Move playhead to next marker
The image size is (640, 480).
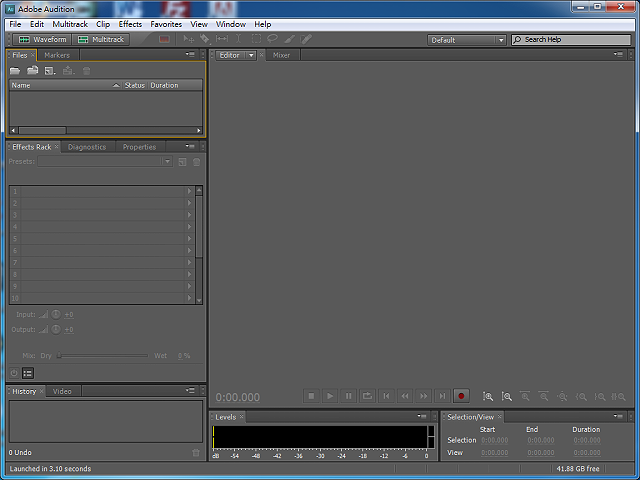[x=442, y=396]
